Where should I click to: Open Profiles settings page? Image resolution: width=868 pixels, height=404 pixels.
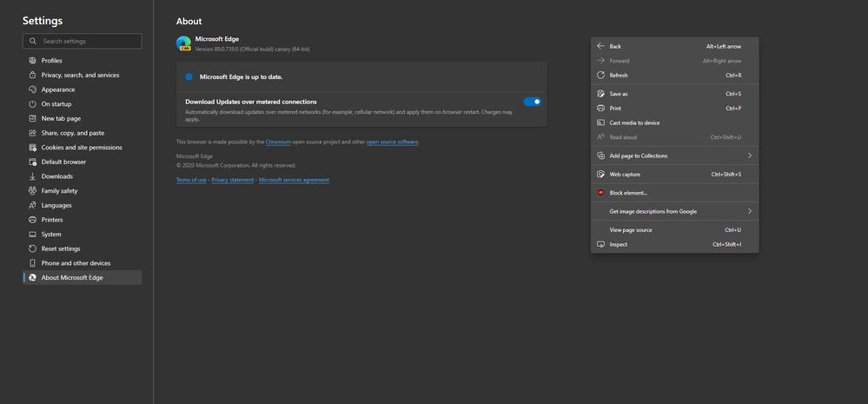click(x=83, y=60)
